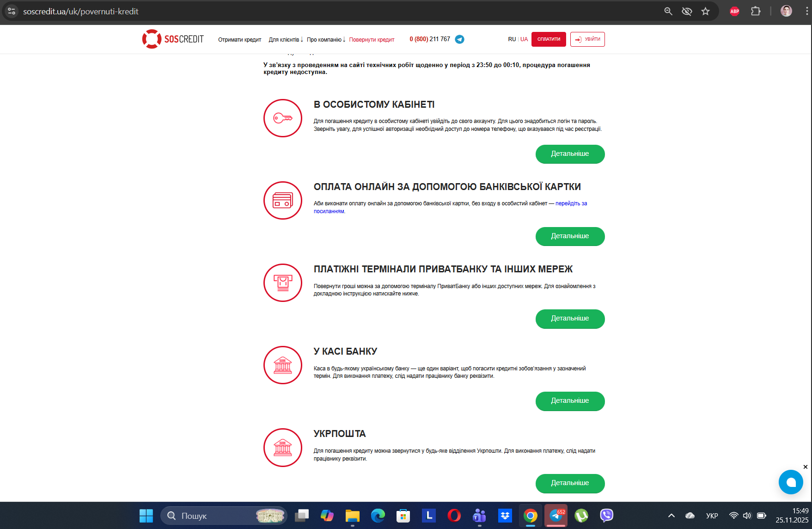Click the УВІЙТИ login button

coord(587,39)
